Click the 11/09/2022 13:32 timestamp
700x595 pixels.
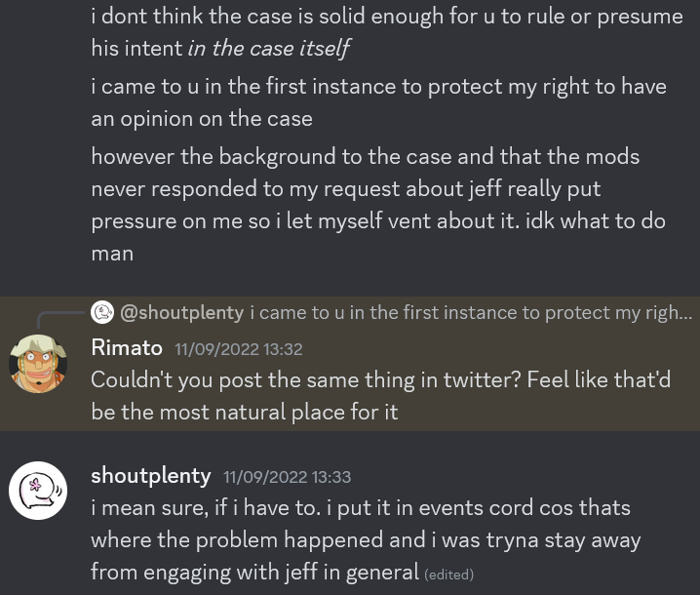pyautogui.click(x=238, y=349)
